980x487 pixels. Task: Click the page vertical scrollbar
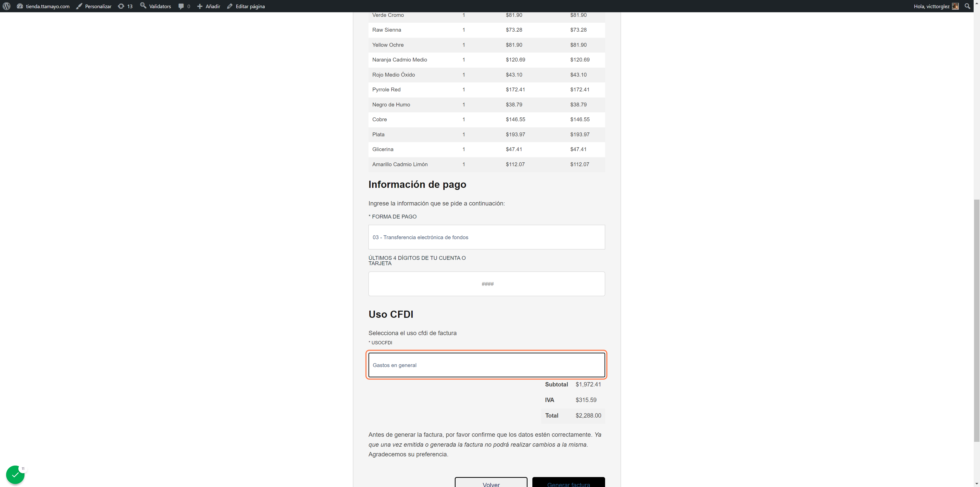tap(977, 320)
